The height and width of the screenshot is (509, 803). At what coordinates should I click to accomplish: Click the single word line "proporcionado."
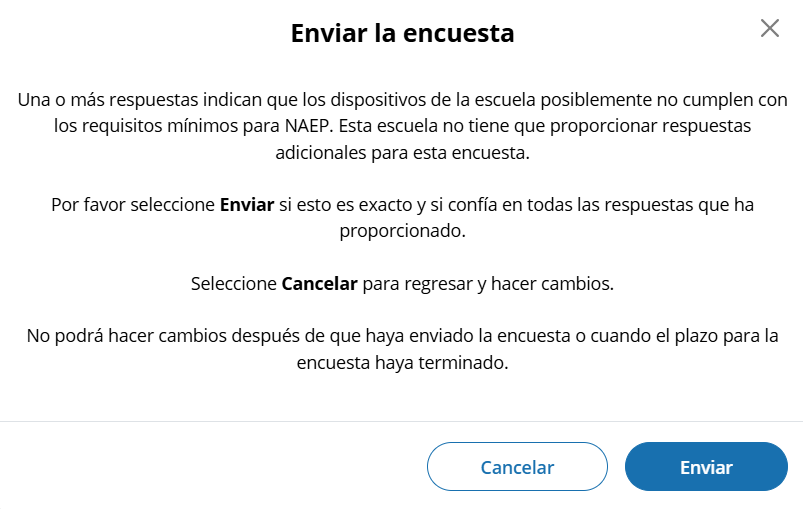pos(402,230)
